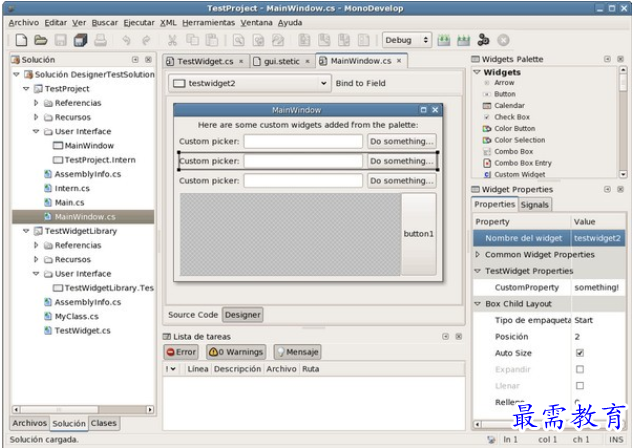Toggle the Llenar checkbox

click(x=579, y=385)
